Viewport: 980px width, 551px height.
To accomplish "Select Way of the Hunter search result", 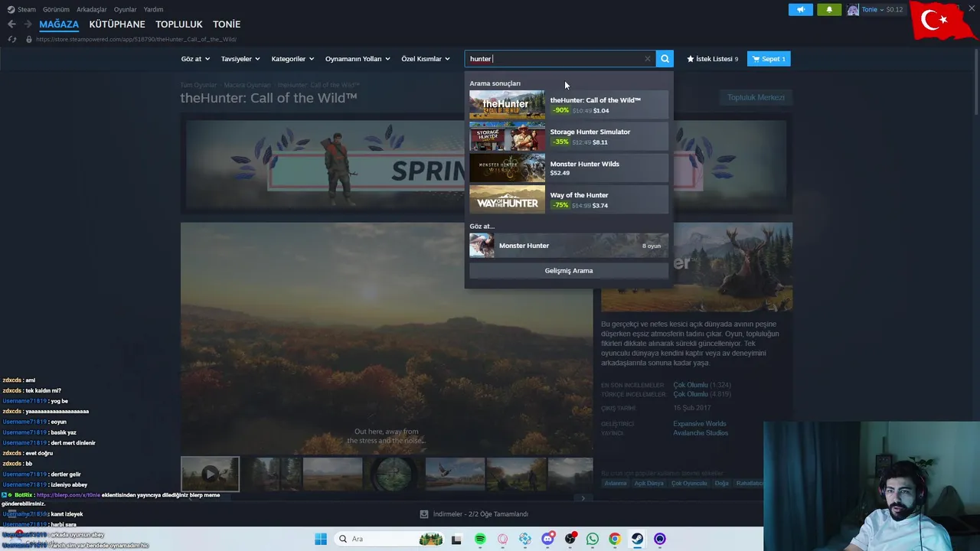I will (569, 200).
